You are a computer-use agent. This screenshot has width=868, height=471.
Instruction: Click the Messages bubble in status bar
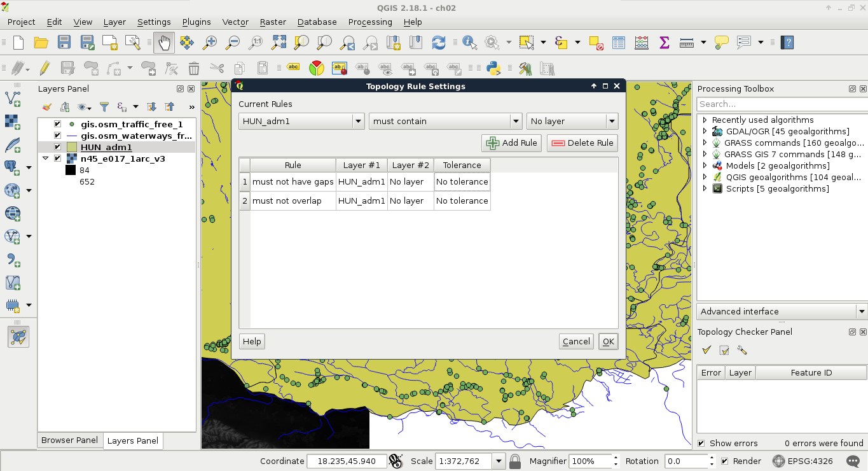tap(853, 461)
